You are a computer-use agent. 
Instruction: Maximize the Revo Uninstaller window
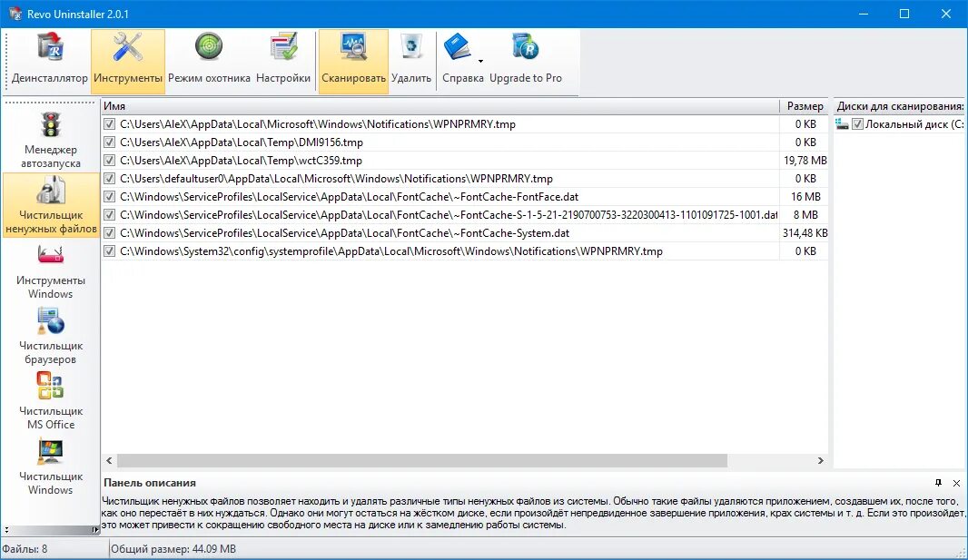click(x=904, y=14)
